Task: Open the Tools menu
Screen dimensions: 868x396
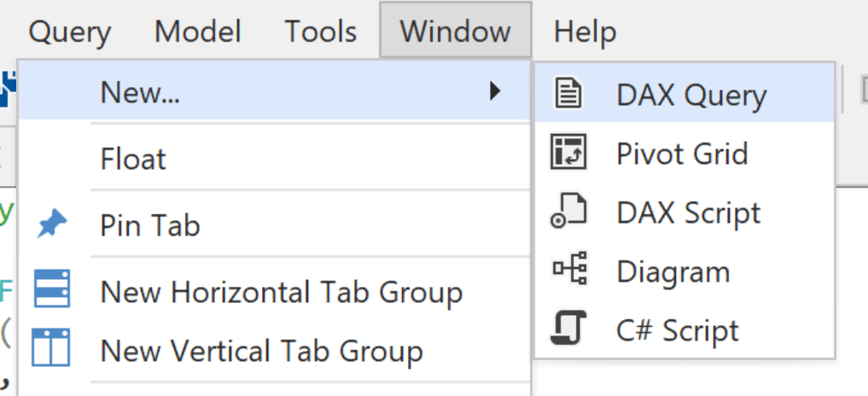Action: coord(321,31)
